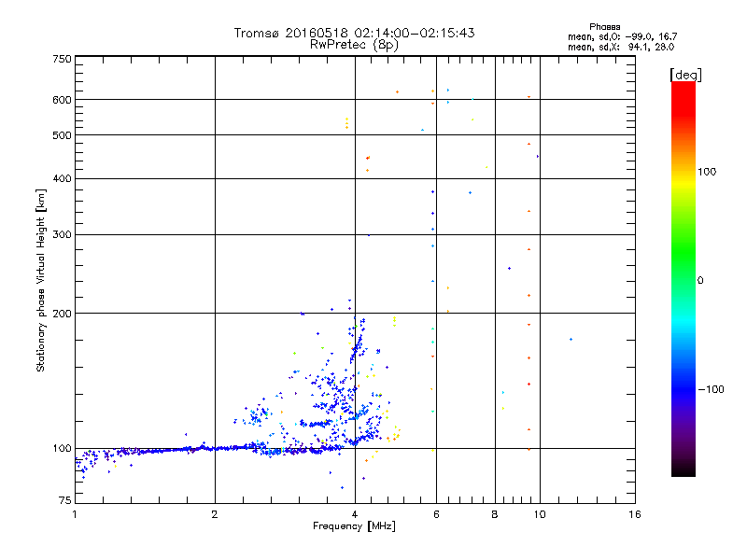Click the x-axis tick label '16'
This screenshot has height=560, width=747.
(x=635, y=514)
